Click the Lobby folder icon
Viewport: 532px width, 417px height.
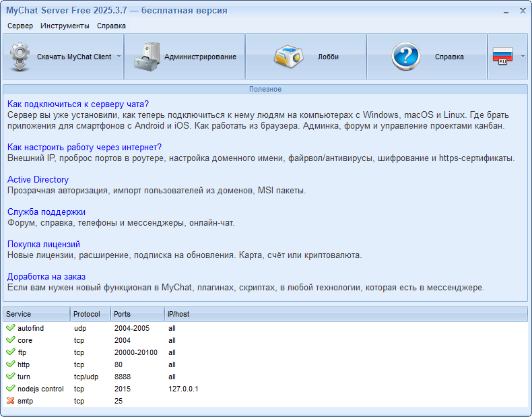pos(288,57)
